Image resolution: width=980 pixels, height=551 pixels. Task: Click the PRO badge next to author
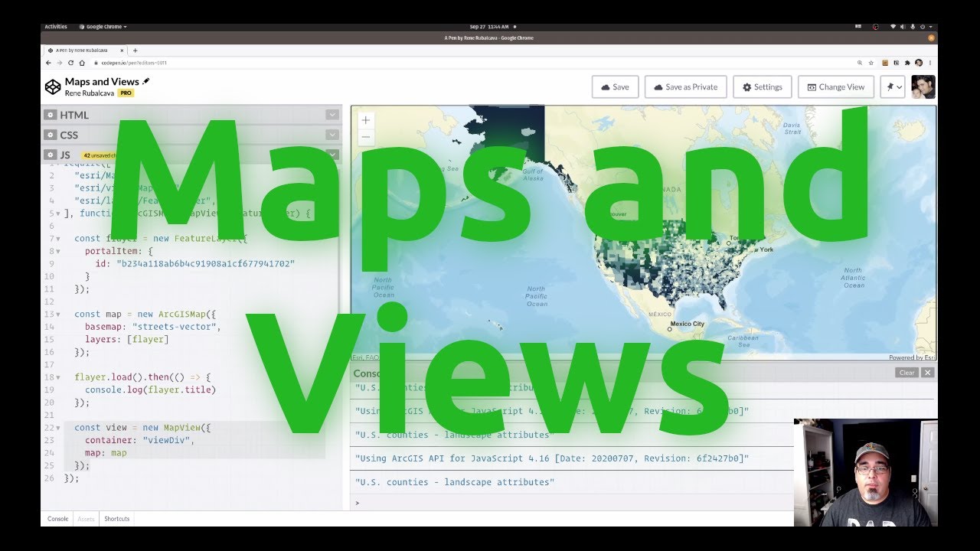[126, 93]
